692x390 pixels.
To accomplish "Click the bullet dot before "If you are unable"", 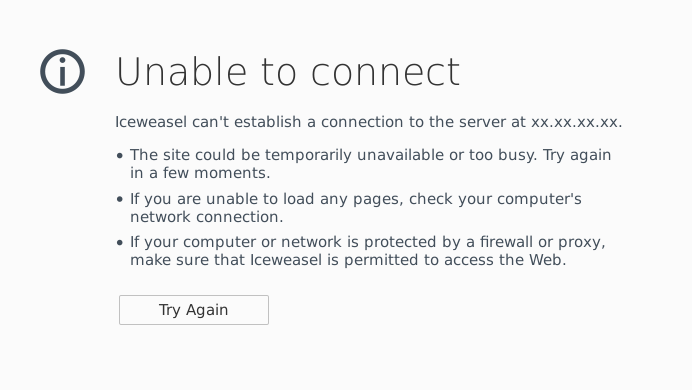I will click(120, 199).
